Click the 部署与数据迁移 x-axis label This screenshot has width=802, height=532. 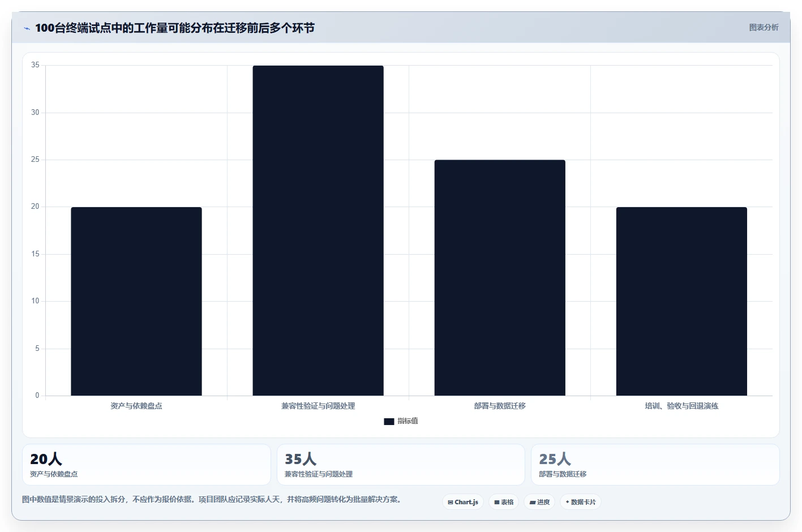pyautogui.click(x=500, y=406)
